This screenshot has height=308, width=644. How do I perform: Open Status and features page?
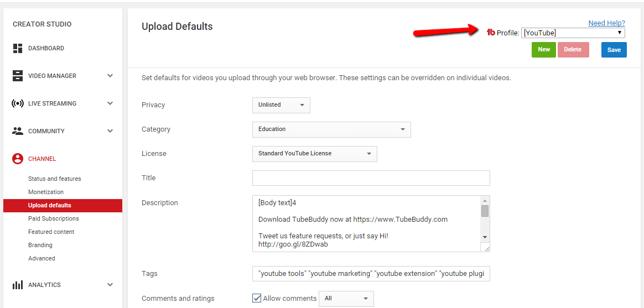tap(55, 179)
